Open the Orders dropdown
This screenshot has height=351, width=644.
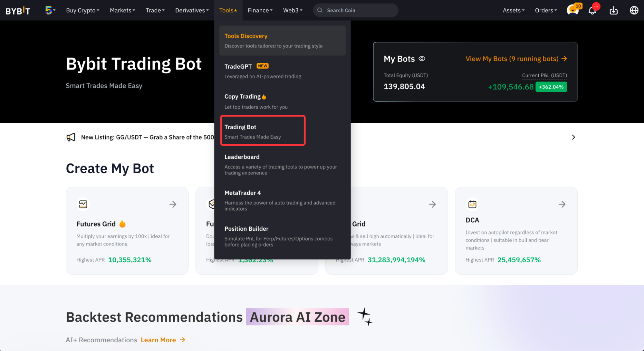tap(546, 10)
